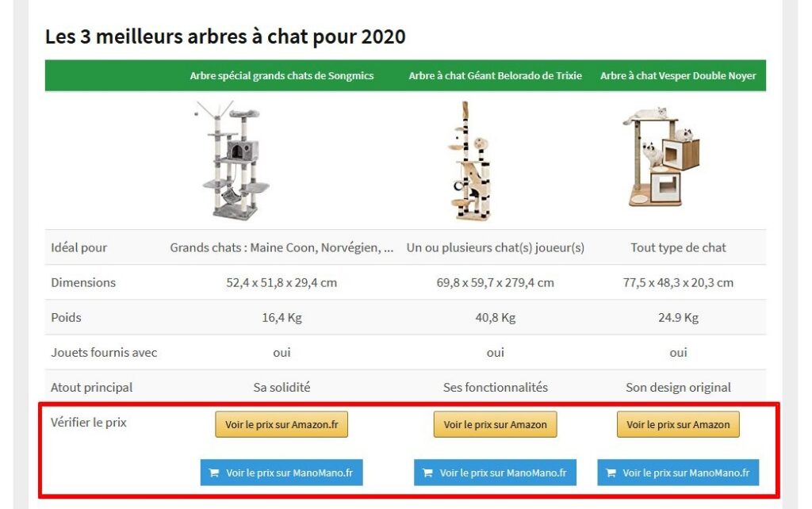Click the "Vérifier le prix" row label
Screen dimensions: 812x509
89,422
